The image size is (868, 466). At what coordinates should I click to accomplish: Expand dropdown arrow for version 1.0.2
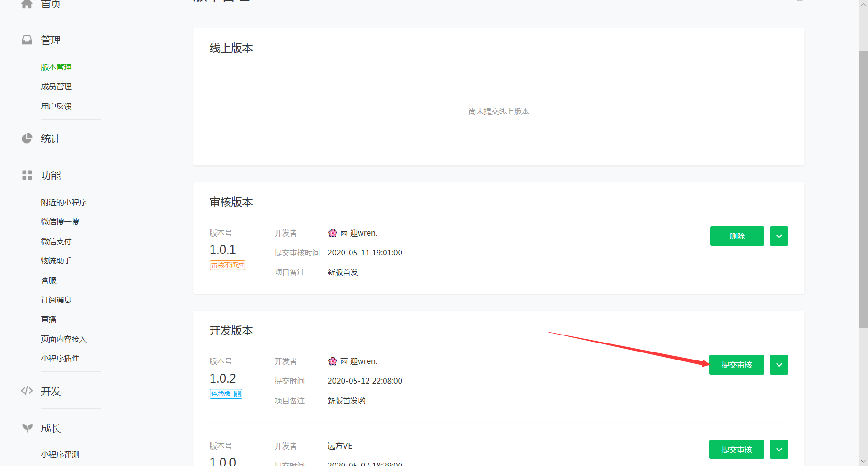(x=779, y=365)
